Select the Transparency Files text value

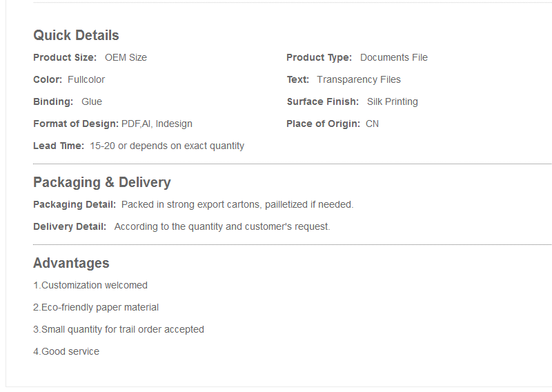[x=358, y=80]
